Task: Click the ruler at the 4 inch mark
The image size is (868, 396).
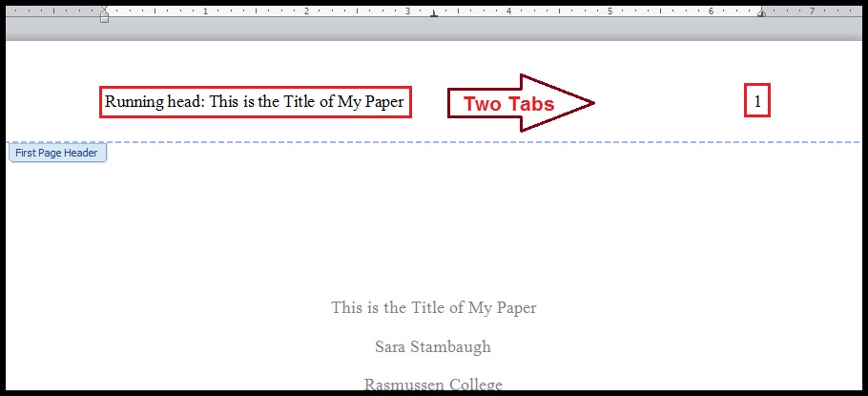Action: [x=508, y=11]
